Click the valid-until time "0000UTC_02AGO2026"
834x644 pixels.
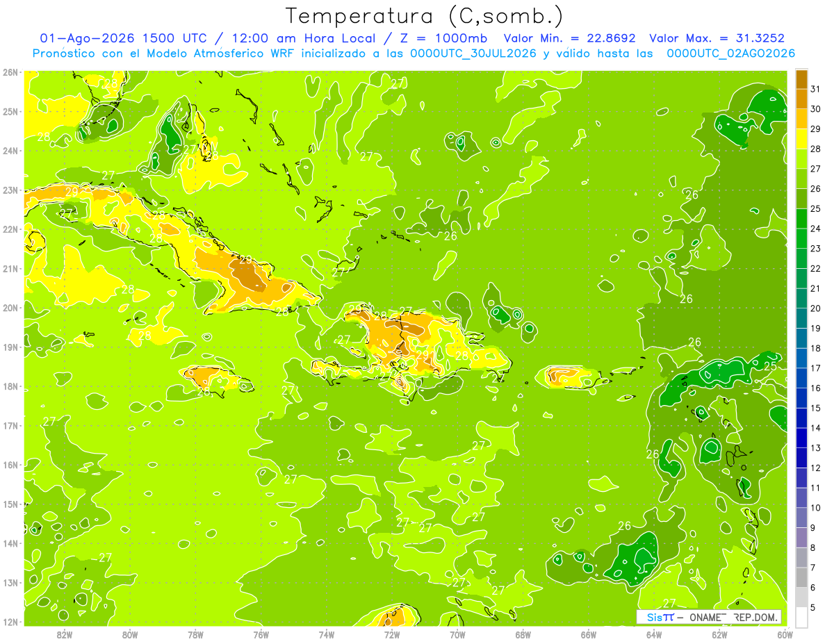coord(731,53)
